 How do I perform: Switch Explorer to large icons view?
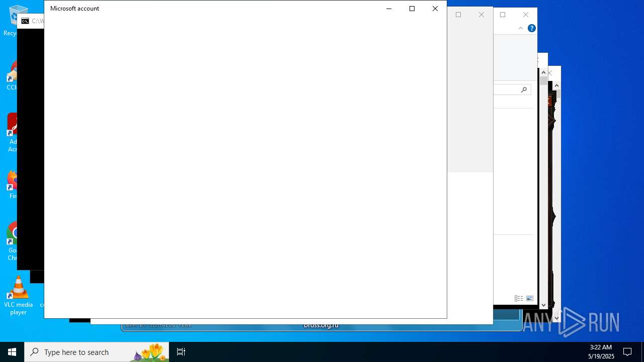click(x=529, y=298)
